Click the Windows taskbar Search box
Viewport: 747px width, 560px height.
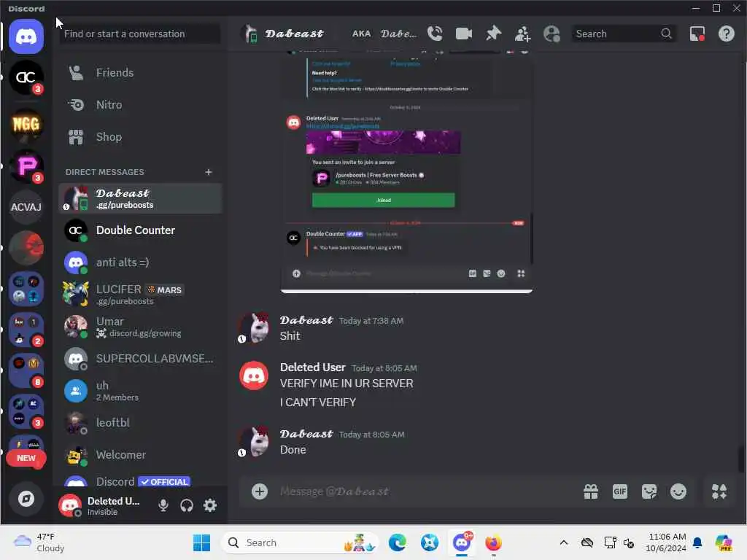click(300, 542)
